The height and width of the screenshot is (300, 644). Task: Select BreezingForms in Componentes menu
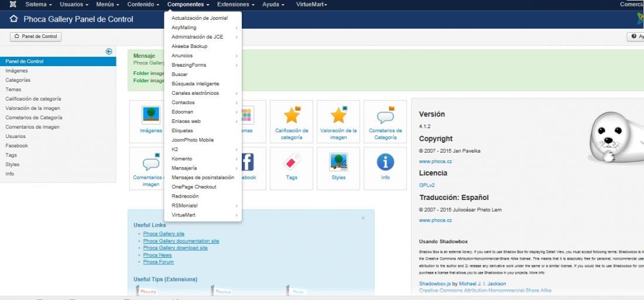(x=203, y=65)
